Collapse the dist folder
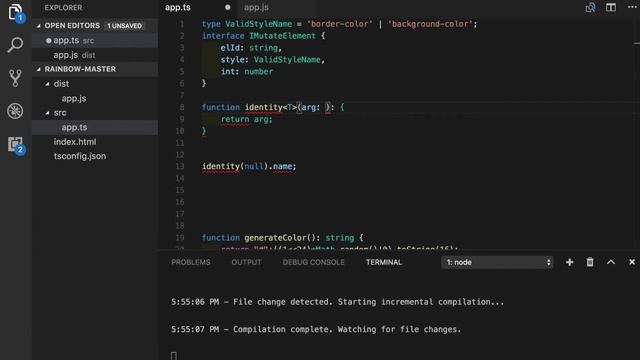This screenshot has height=360, width=640. pyautogui.click(x=47, y=84)
